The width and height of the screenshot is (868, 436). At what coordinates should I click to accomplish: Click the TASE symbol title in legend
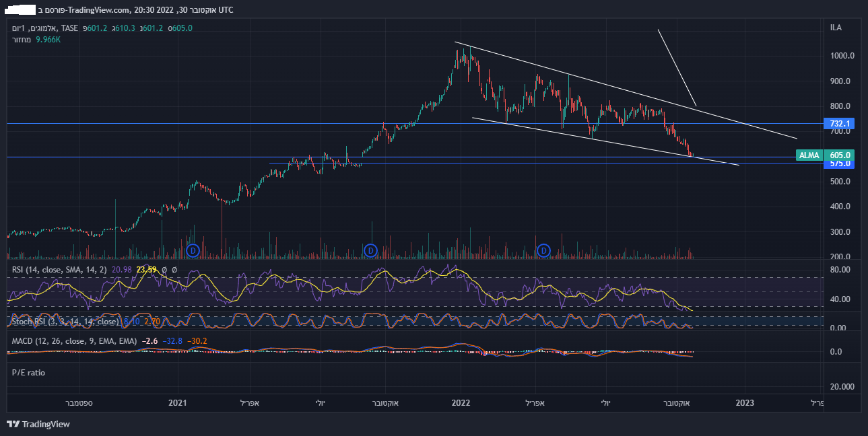pyautogui.click(x=45, y=28)
